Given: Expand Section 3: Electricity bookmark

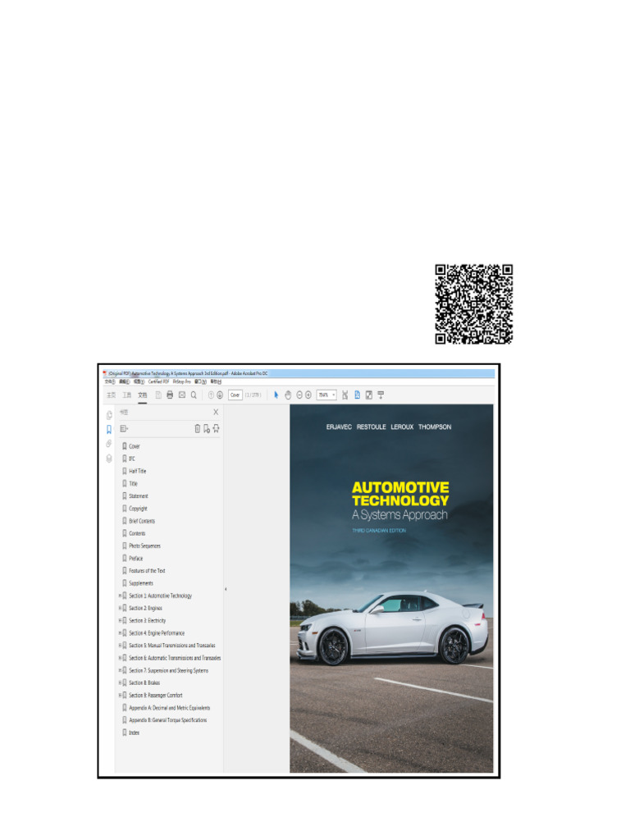Looking at the screenshot, I should (x=120, y=620).
